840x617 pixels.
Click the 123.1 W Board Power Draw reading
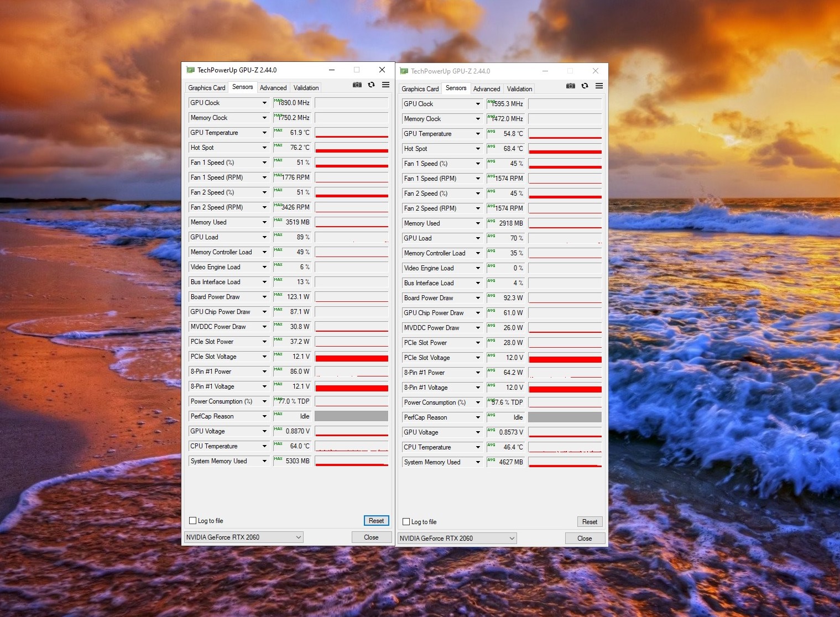(x=293, y=297)
